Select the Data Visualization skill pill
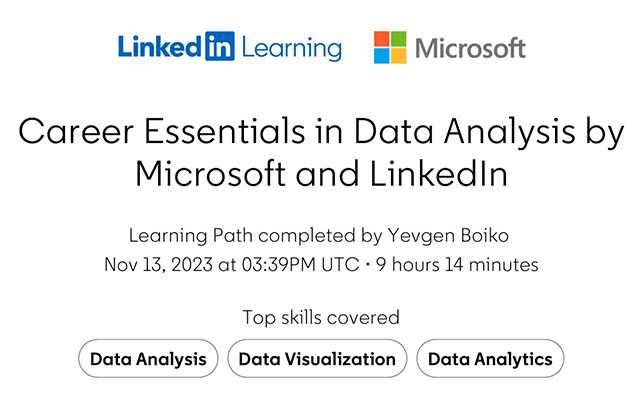Image resolution: width=640 pixels, height=400 pixels. click(x=317, y=359)
